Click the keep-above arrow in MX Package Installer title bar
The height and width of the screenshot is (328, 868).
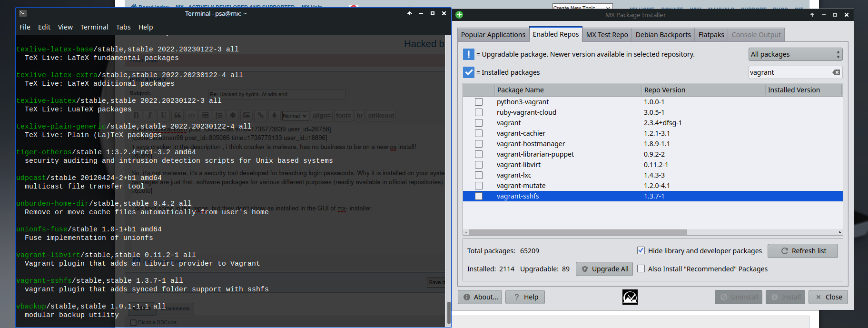(812, 15)
